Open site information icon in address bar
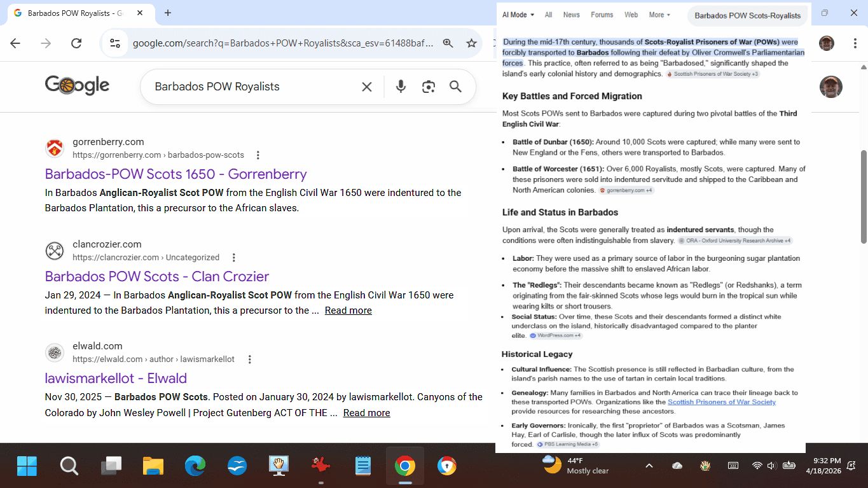Screen dimensions: 868x488 pyautogui.click(x=115, y=43)
